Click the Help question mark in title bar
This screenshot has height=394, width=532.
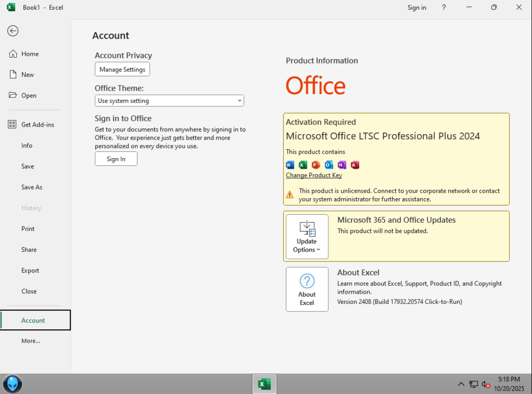[x=444, y=7]
